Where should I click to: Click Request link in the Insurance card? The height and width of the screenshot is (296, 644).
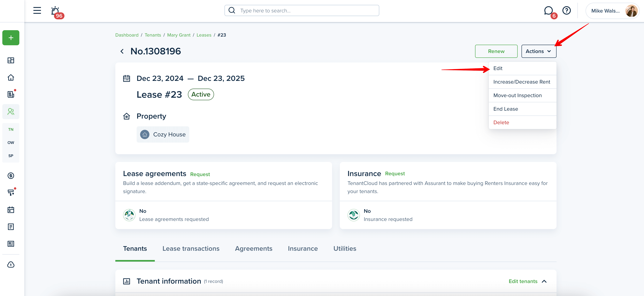395,174
